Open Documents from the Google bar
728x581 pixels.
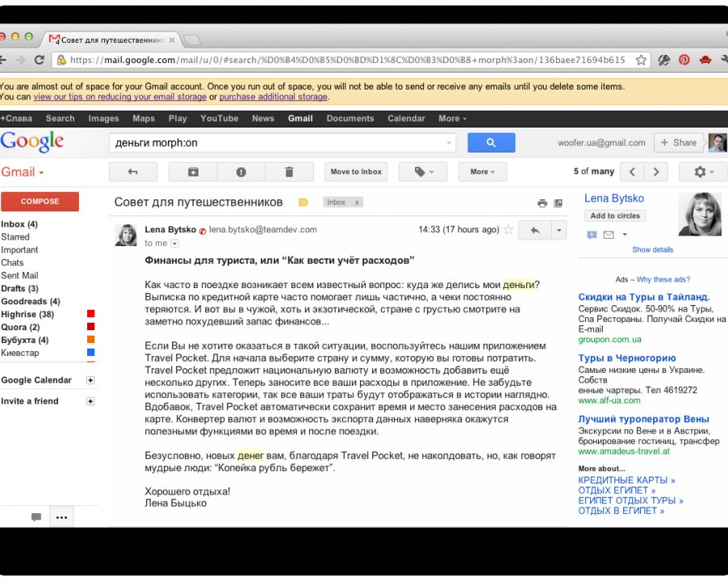click(350, 119)
